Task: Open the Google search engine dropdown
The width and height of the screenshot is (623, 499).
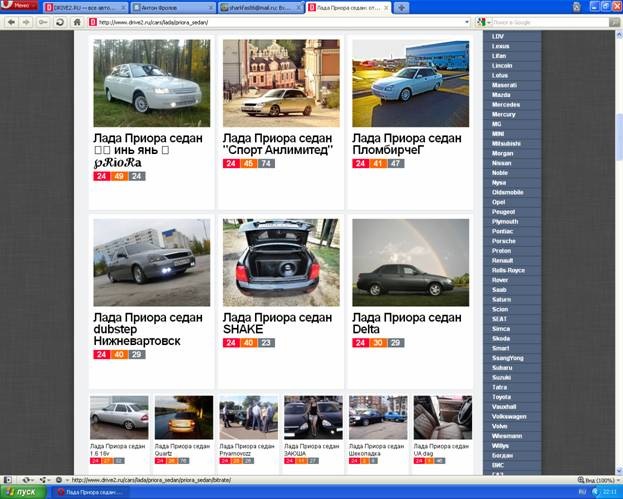Action: 484,22
